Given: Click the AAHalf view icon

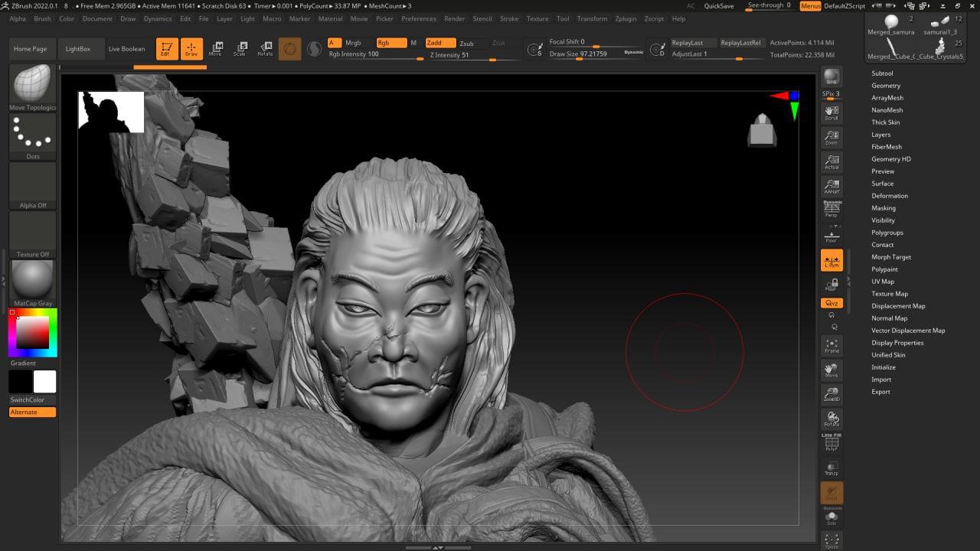Looking at the screenshot, I should [831, 186].
